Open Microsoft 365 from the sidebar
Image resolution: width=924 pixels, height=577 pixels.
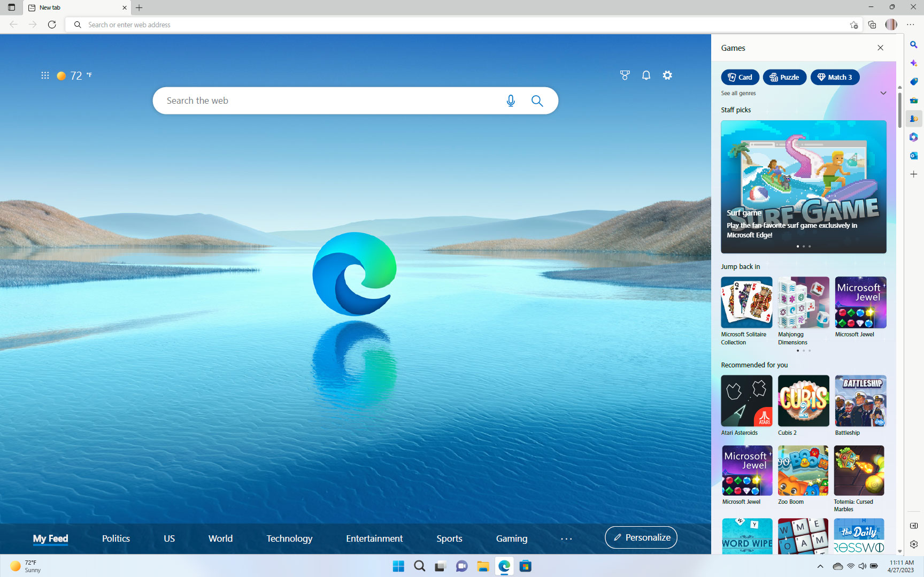tap(914, 137)
